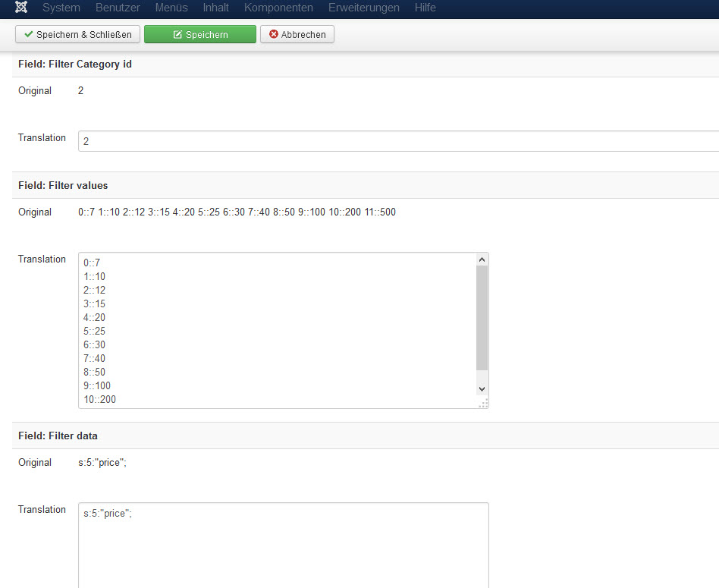The height and width of the screenshot is (588, 719).
Task: Click Original value 2 under Filter Category id
Action: 80,91
